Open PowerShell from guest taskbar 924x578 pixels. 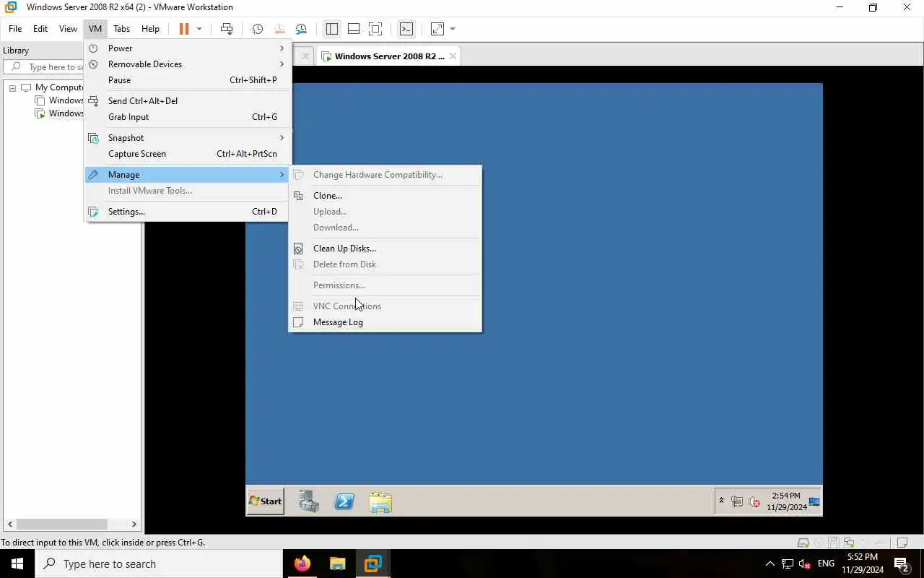344,501
